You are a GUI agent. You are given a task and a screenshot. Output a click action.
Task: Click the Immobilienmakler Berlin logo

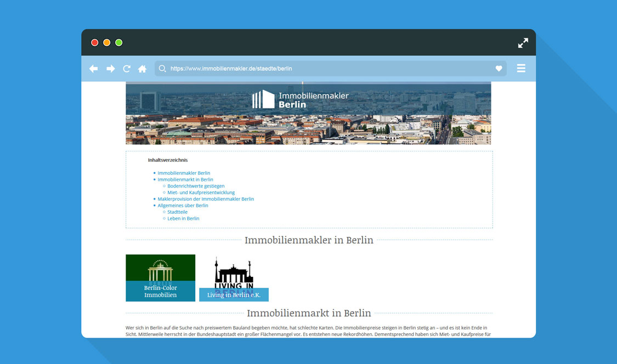(x=301, y=100)
